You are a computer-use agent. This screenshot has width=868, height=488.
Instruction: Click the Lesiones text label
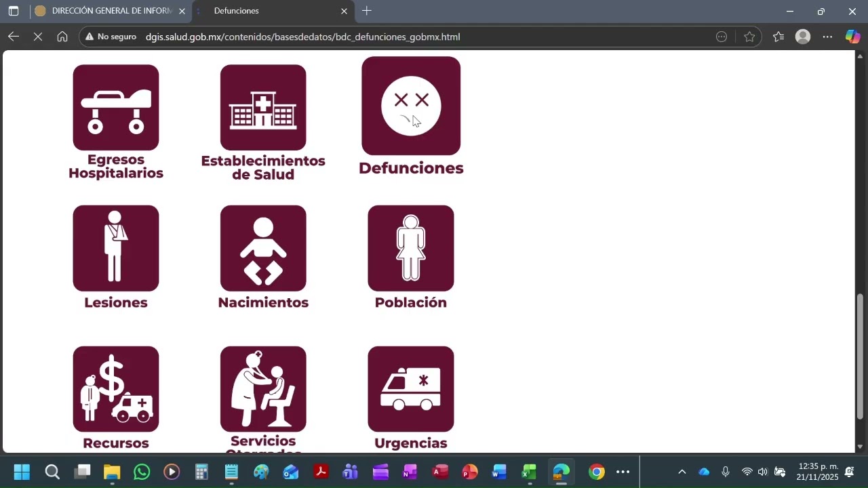[116, 302]
